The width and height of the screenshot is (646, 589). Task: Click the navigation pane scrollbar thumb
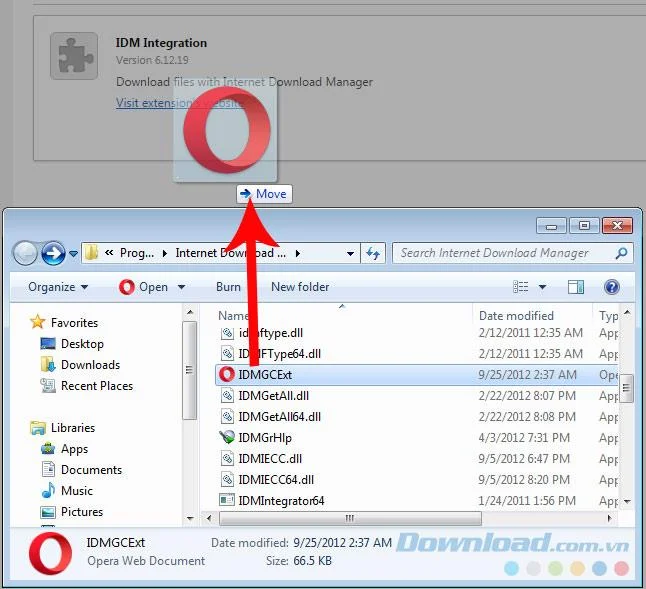[x=190, y=371]
